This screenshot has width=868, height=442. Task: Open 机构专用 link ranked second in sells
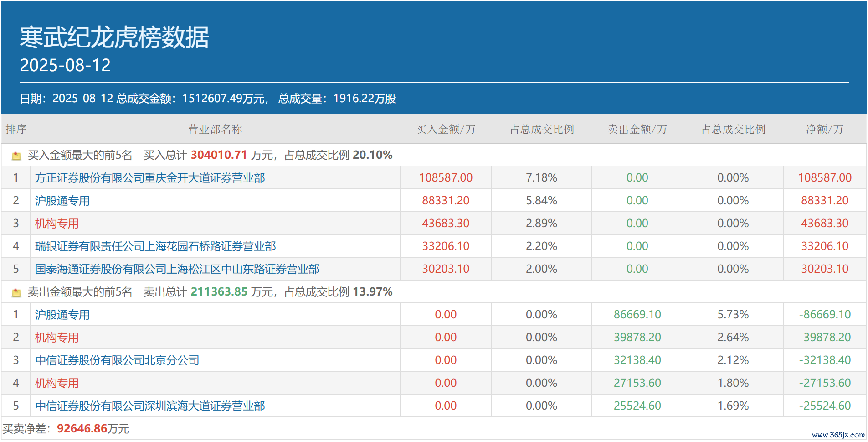[x=57, y=338]
